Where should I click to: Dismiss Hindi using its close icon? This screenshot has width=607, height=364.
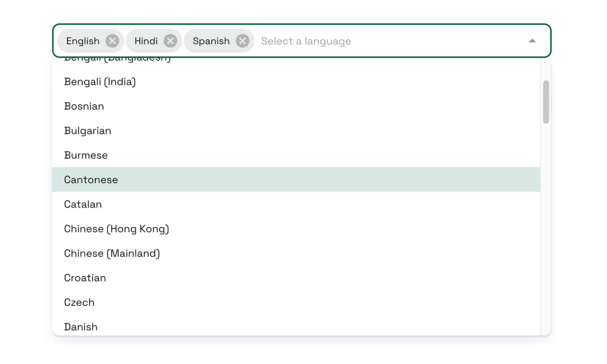pos(170,41)
